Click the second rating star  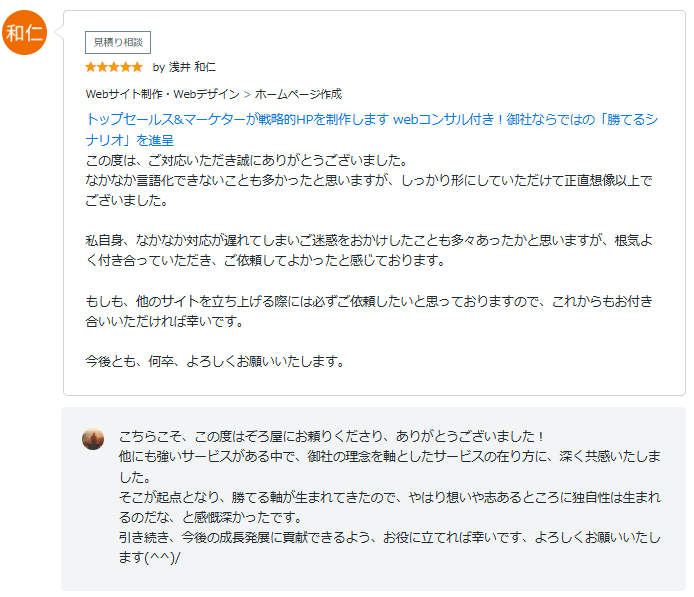[102, 67]
